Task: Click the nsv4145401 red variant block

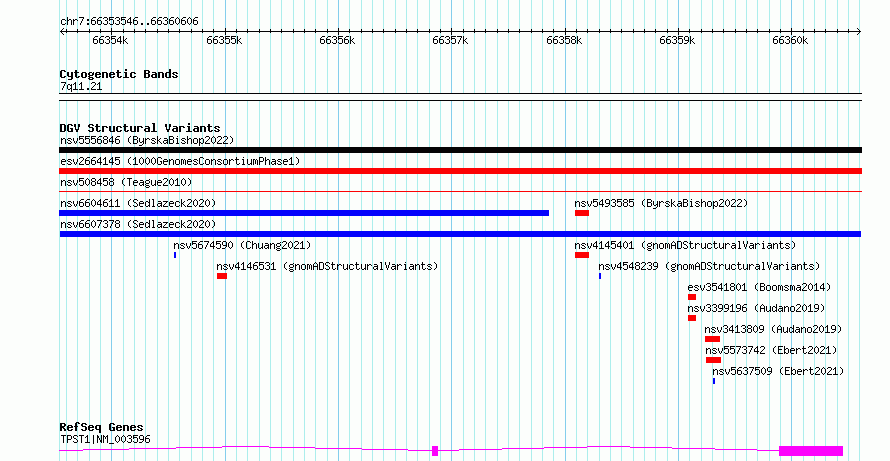Action: 582,255
